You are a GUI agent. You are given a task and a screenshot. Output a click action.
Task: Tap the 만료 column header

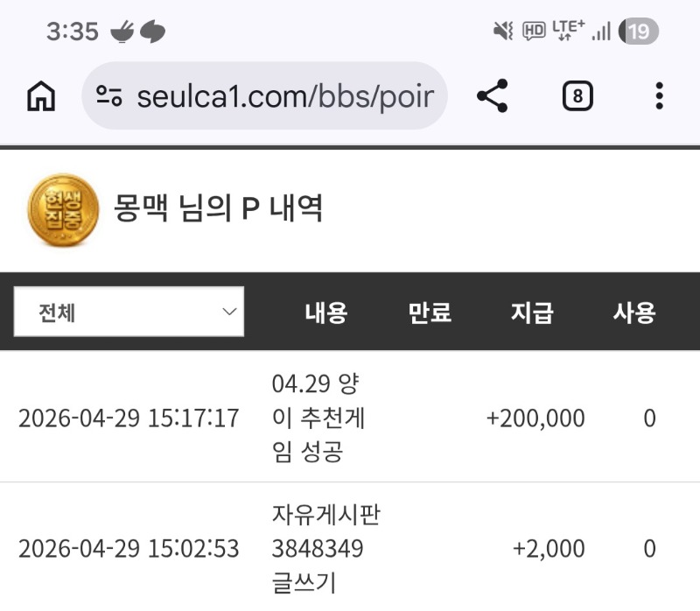(x=430, y=313)
